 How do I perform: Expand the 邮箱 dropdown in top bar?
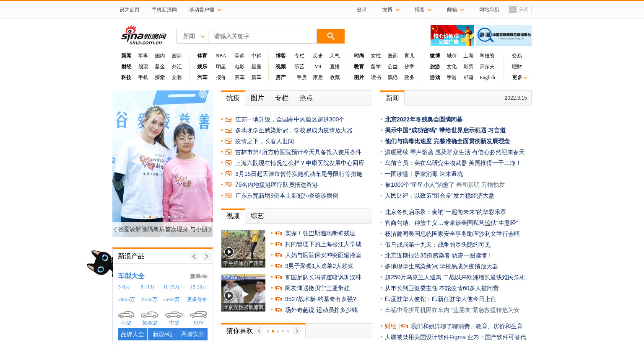[455, 10]
